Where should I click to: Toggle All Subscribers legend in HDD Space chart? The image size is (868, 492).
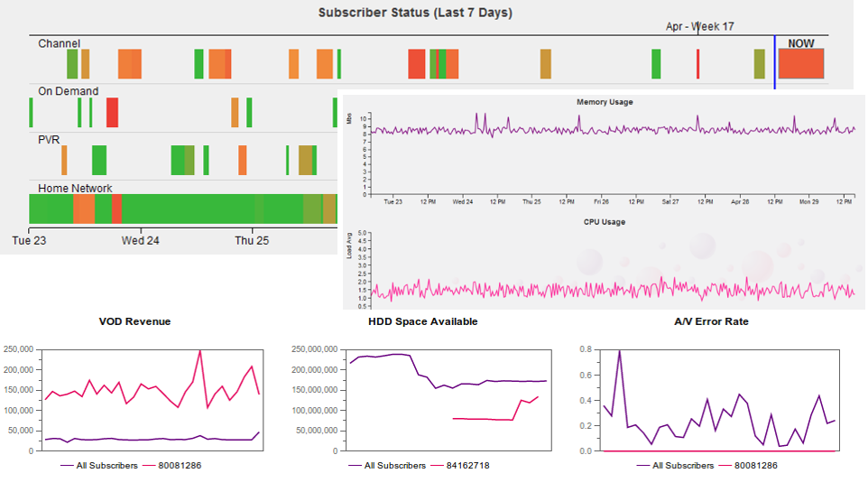pos(387,466)
